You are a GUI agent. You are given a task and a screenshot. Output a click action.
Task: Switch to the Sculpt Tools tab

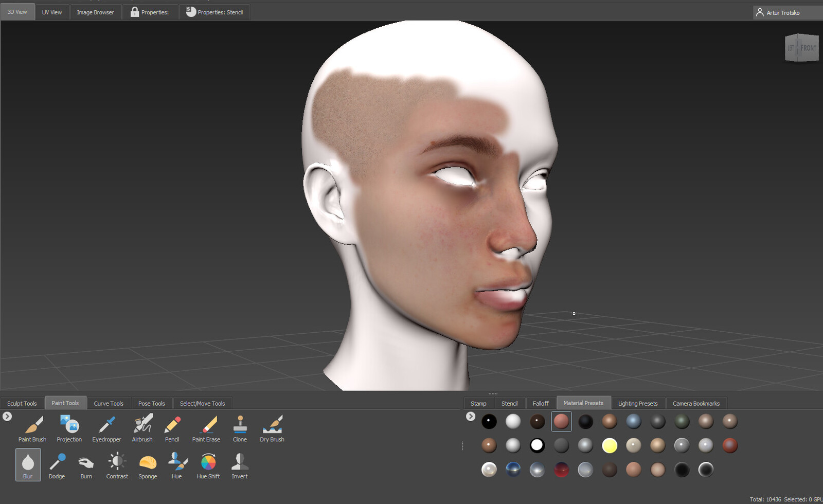[x=22, y=403]
